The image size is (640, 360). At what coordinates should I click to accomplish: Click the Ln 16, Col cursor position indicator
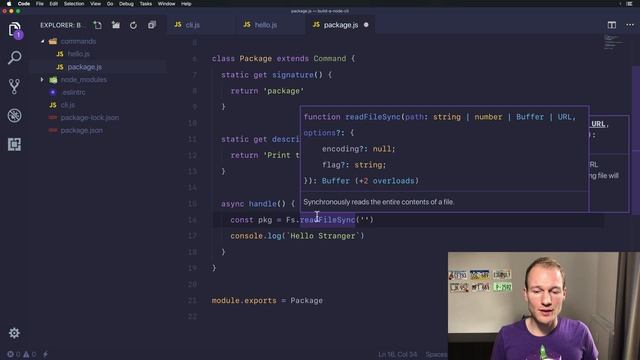[x=398, y=354]
